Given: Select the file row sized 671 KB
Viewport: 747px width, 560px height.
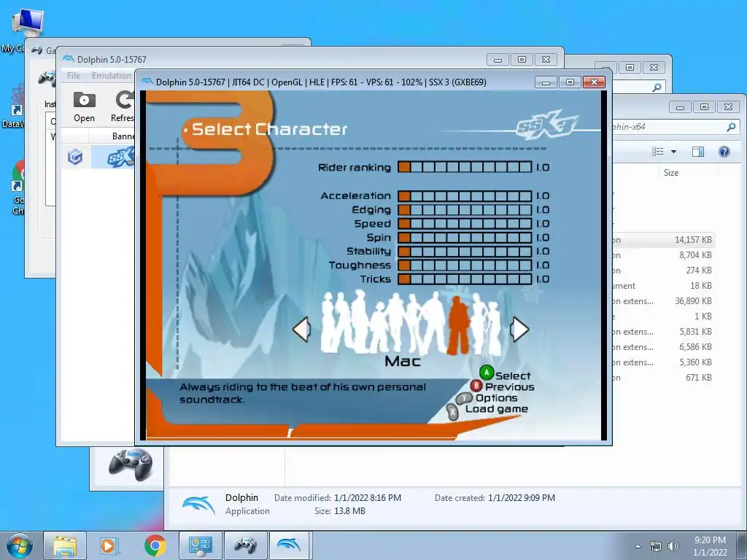Looking at the screenshot, I should (x=663, y=378).
